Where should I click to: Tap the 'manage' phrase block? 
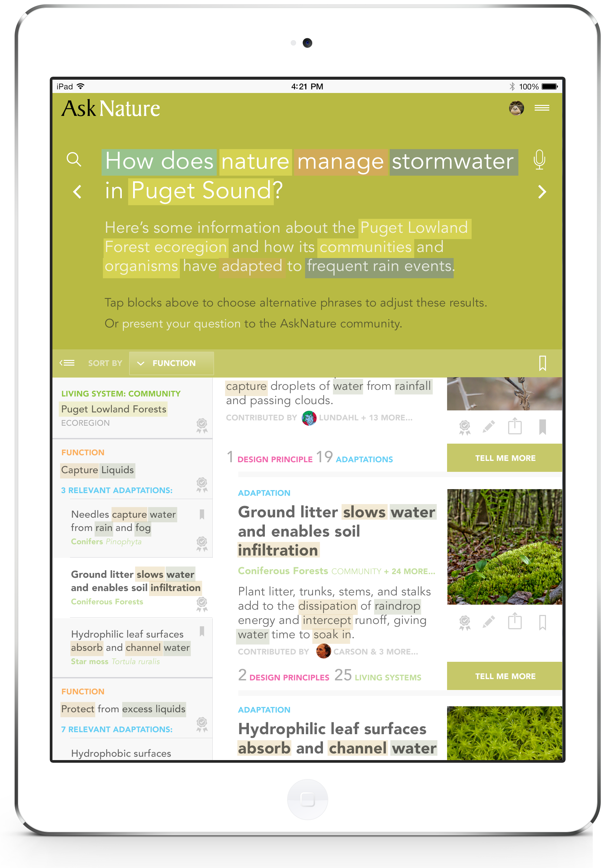(x=341, y=162)
